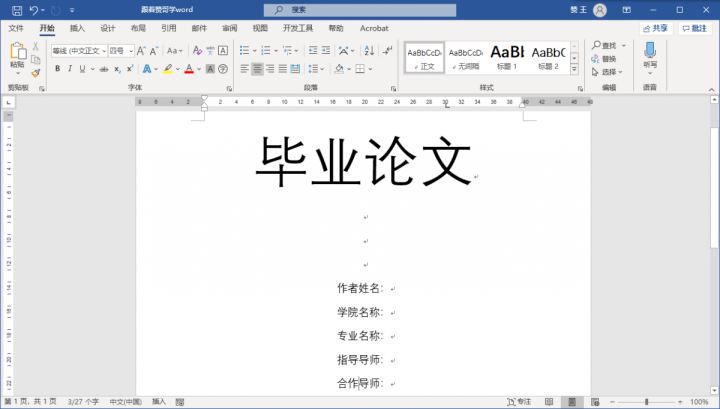Viewport: 720px width, 409px height.
Task: Open the font size dropdown
Action: click(x=131, y=51)
